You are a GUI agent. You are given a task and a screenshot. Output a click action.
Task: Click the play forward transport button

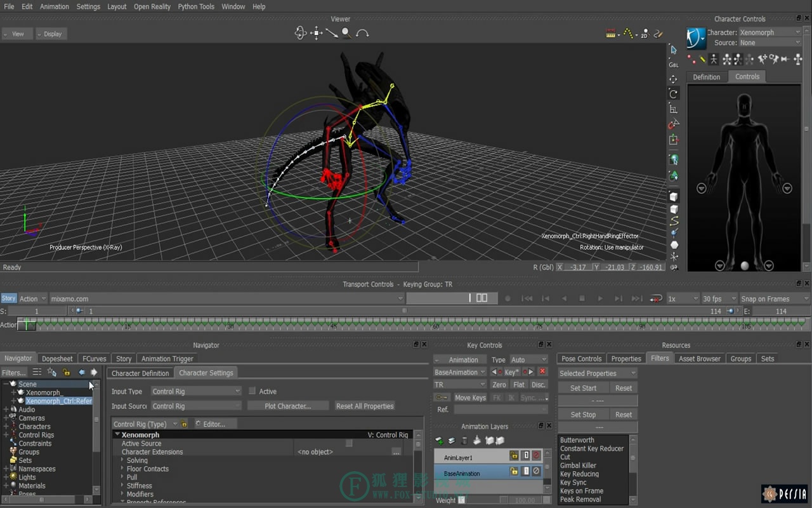(600, 298)
